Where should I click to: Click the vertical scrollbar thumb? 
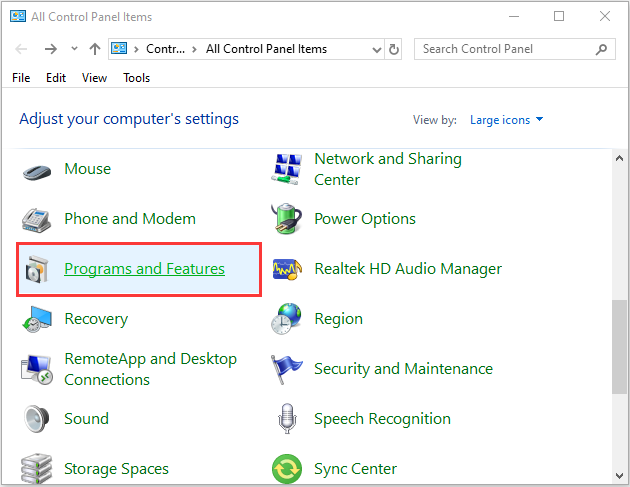(619, 347)
